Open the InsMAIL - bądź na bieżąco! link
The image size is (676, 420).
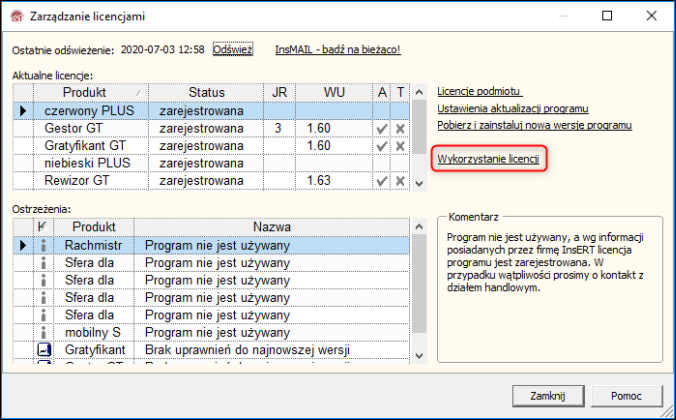(338, 50)
